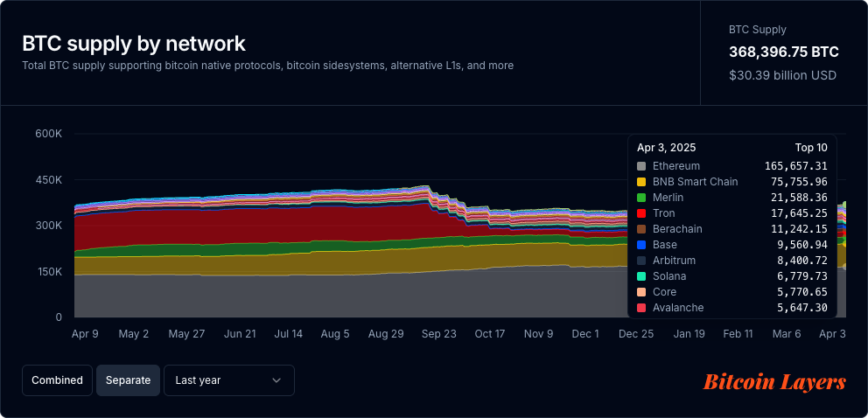The height and width of the screenshot is (418, 868).
Task: Switch to the Separate chart view
Action: [128, 380]
